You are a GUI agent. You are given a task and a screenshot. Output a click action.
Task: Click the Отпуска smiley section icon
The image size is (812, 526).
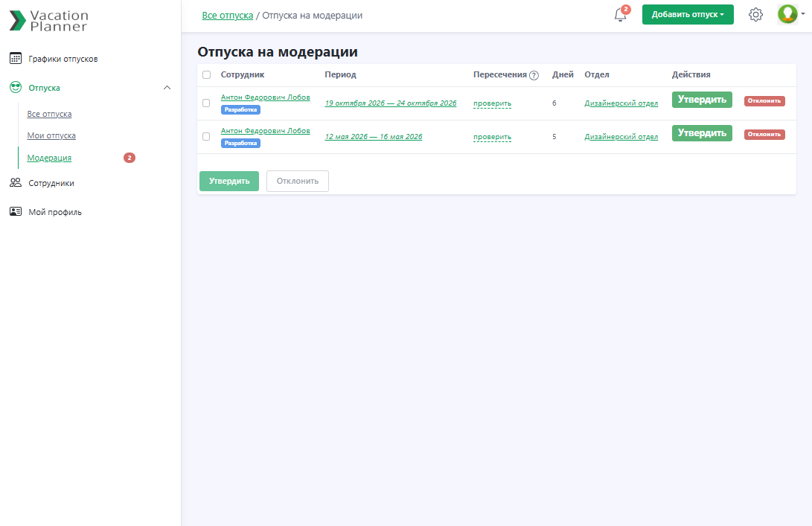pos(16,87)
